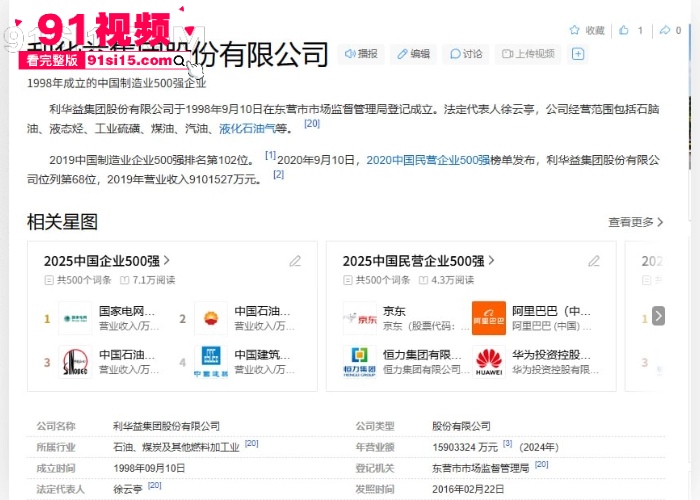Select 国家电网 entry name
The height and width of the screenshot is (500, 700).
[127, 311]
